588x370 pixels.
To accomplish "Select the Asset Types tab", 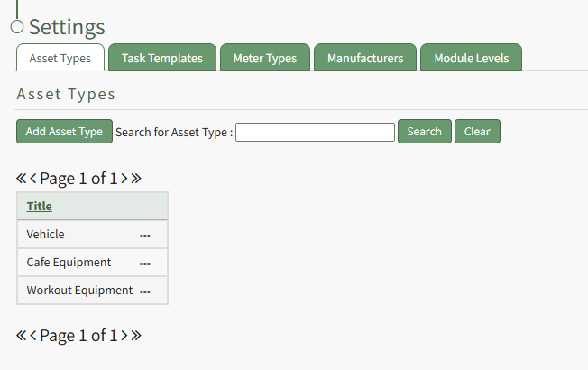I will pyautogui.click(x=60, y=58).
